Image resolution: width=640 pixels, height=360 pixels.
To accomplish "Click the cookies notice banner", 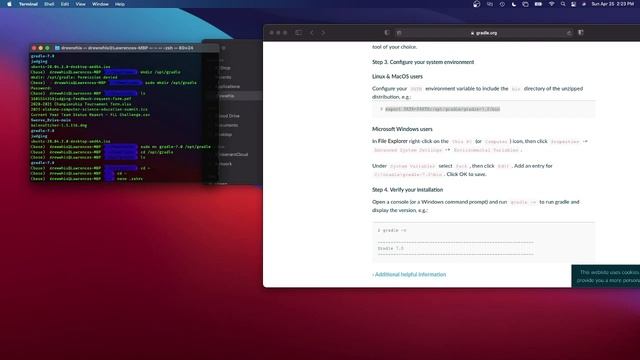I will (x=606, y=276).
